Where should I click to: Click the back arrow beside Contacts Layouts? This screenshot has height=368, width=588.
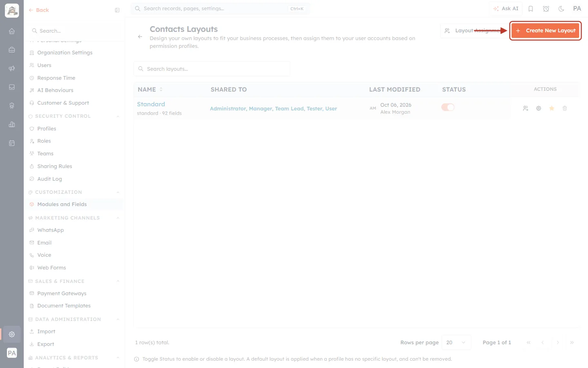(x=140, y=37)
